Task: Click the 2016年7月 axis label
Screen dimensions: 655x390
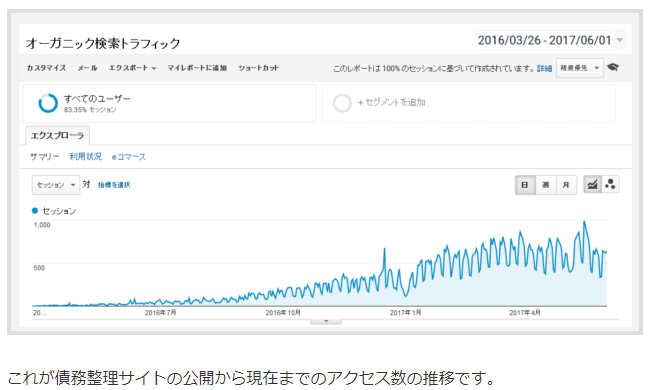Action: point(160,312)
